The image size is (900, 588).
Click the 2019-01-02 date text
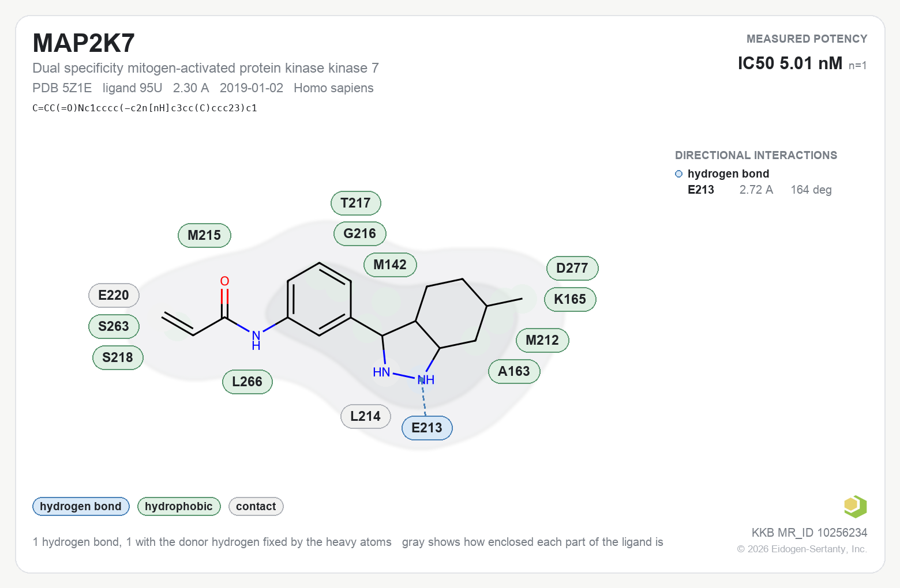(252, 88)
